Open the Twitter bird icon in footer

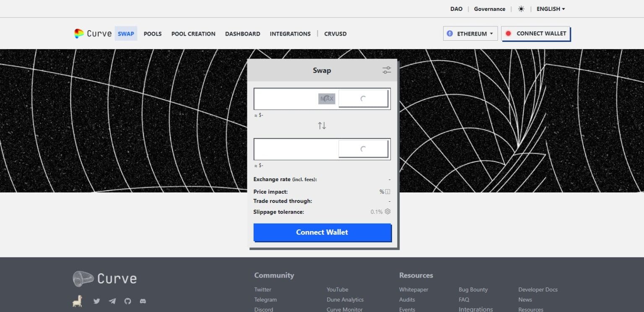pyautogui.click(x=97, y=301)
